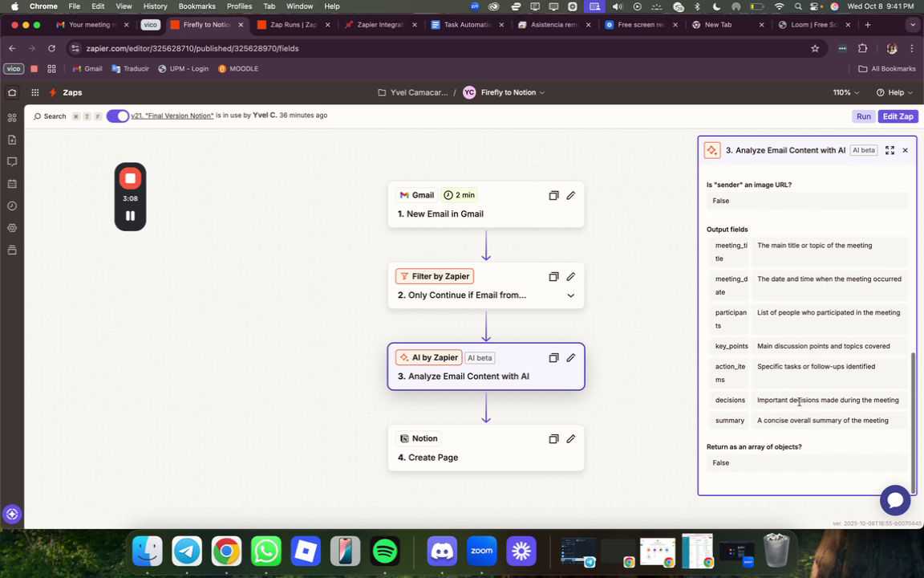924x578 pixels.
Task: Open the first icon in left sidebar
Action: coord(12,117)
